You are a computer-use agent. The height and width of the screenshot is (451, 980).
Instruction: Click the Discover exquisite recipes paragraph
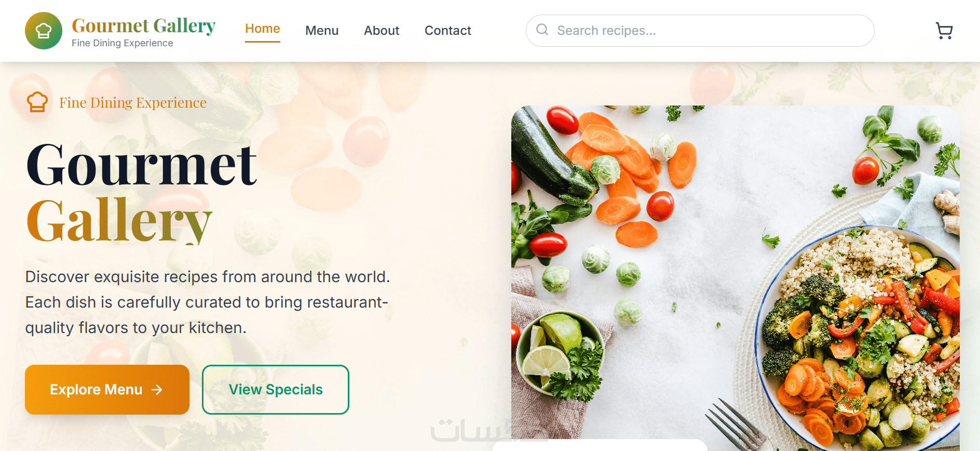pos(208,302)
